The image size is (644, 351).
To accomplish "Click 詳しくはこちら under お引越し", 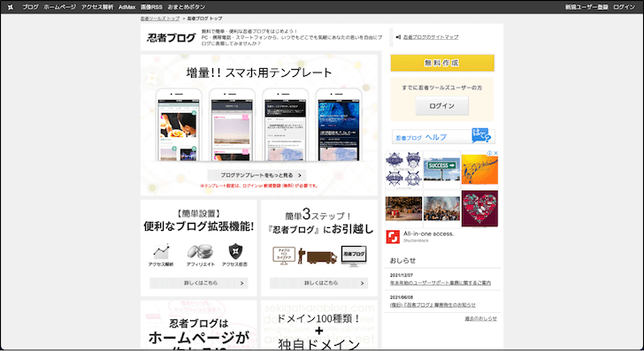I will 319,283.
